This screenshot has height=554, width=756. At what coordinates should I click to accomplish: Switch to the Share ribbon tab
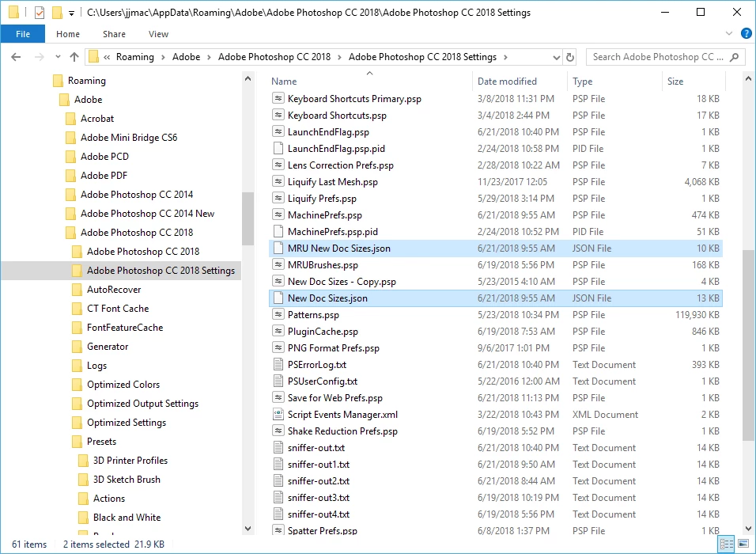(114, 34)
